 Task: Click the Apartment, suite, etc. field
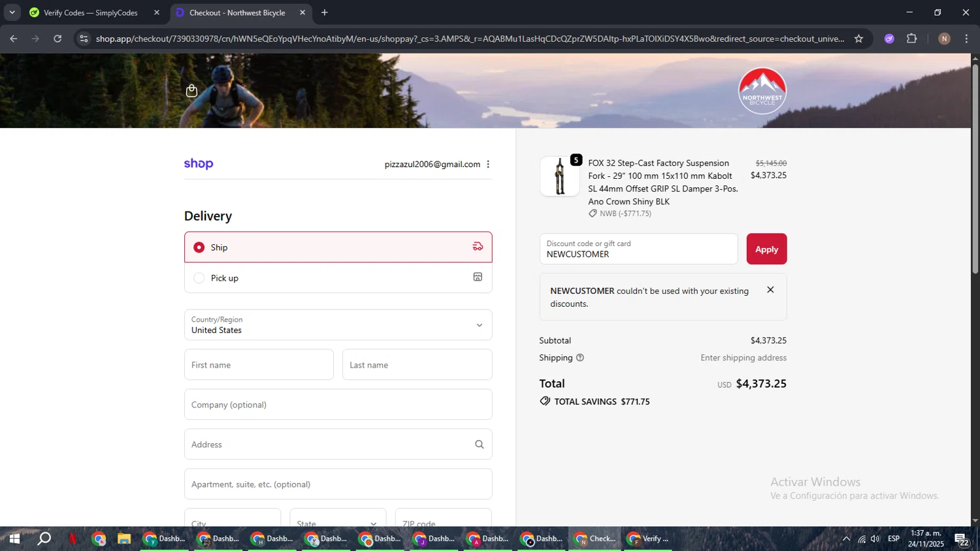[x=338, y=484]
